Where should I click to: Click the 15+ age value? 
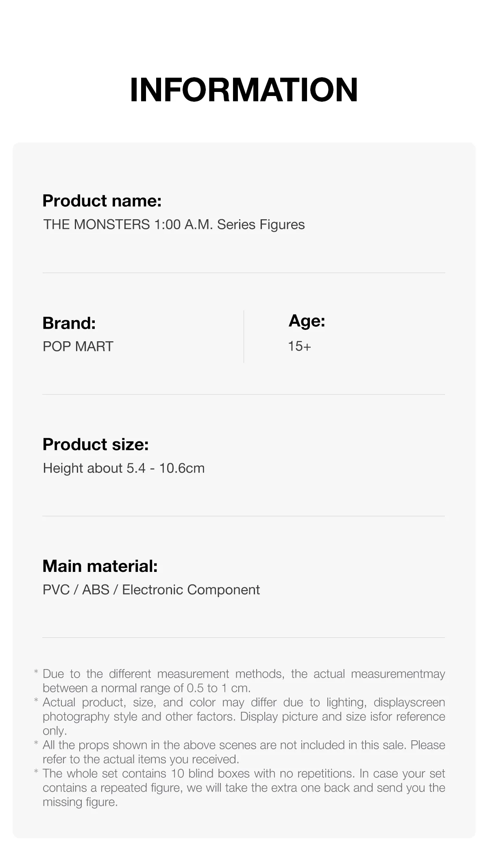(299, 347)
